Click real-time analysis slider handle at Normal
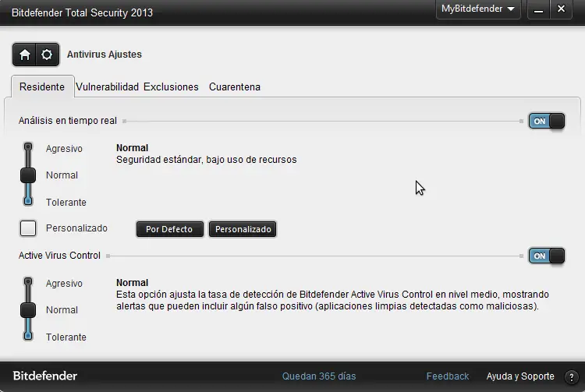The height and width of the screenshot is (392, 585). tap(28, 175)
